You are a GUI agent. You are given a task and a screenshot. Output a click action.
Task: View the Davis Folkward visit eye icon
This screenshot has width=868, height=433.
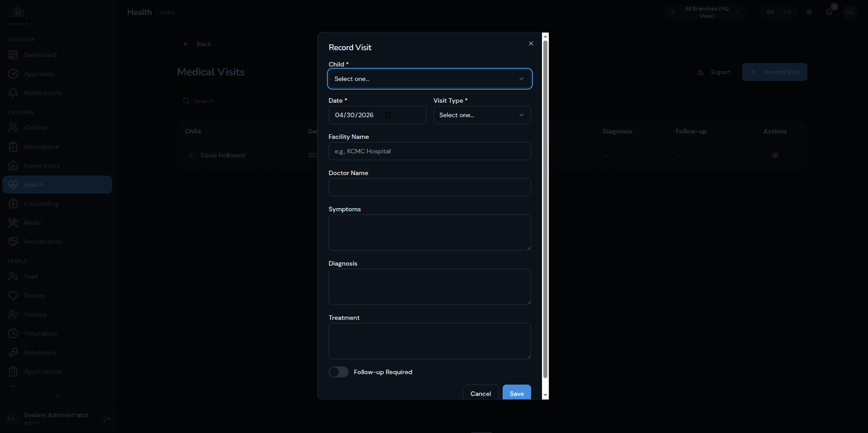pos(775,155)
